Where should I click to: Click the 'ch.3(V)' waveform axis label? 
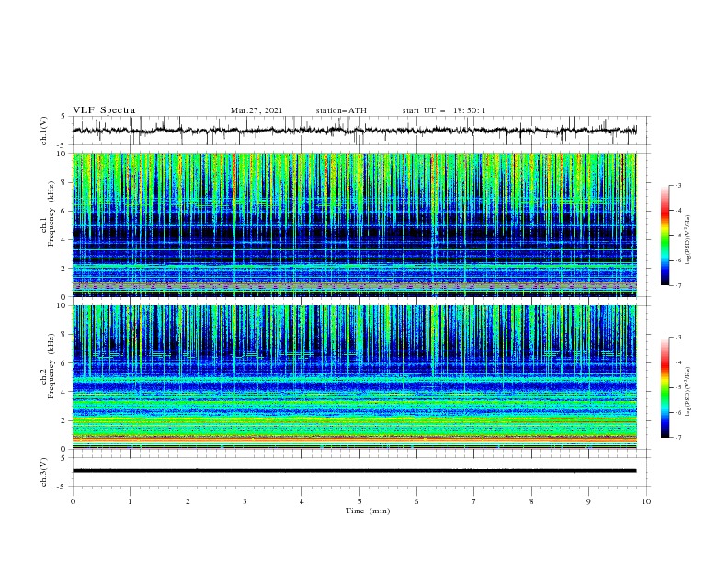click(x=44, y=472)
